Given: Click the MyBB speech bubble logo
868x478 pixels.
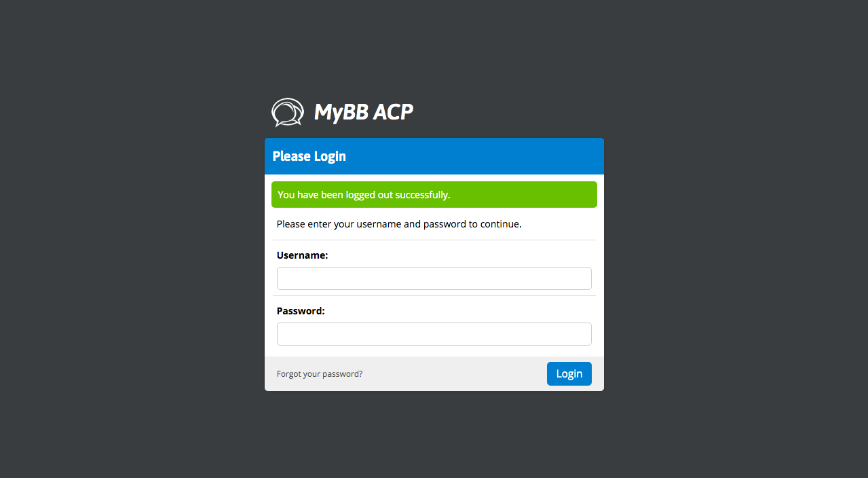Looking at the screenshot, I should click(x=287, y=112).
